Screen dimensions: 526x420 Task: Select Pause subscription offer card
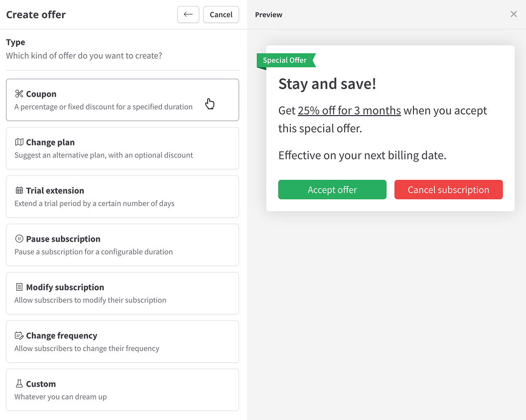(122, 245)
